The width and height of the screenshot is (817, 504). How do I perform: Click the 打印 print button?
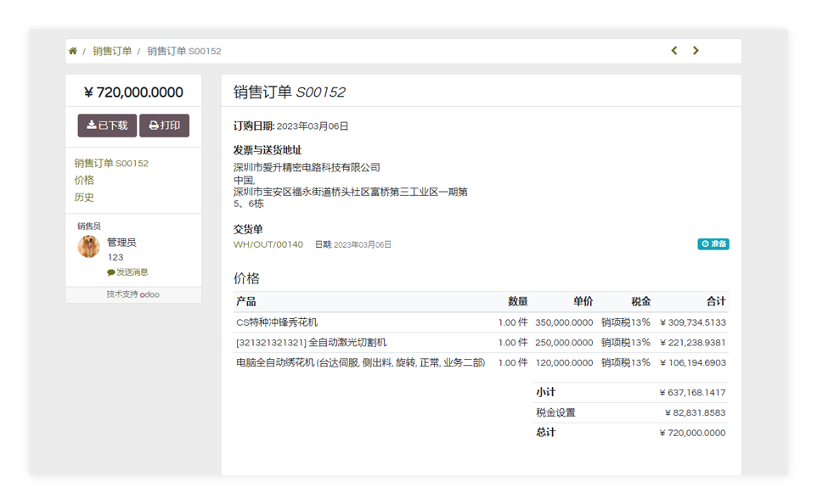164,126
